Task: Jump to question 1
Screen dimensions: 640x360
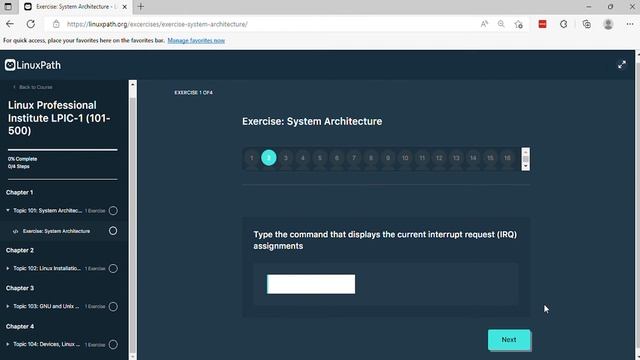Action: point(251,158)
